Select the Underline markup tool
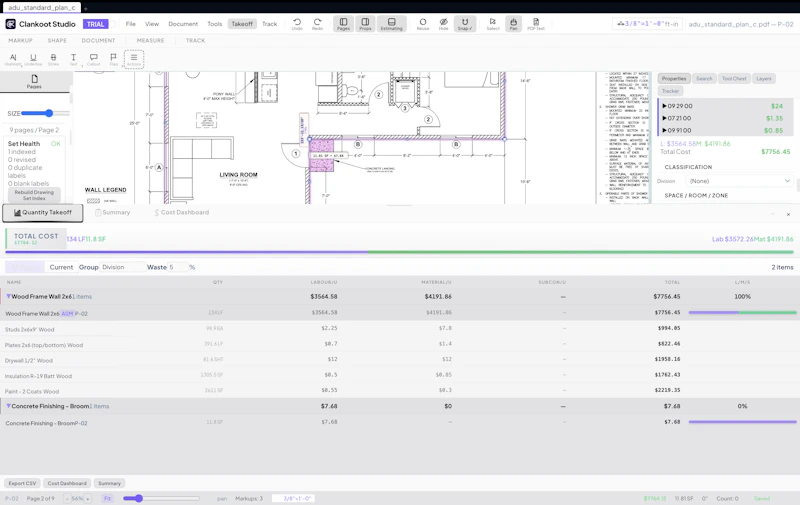This screenshot has width=800, height=505. tap(33, 60)
